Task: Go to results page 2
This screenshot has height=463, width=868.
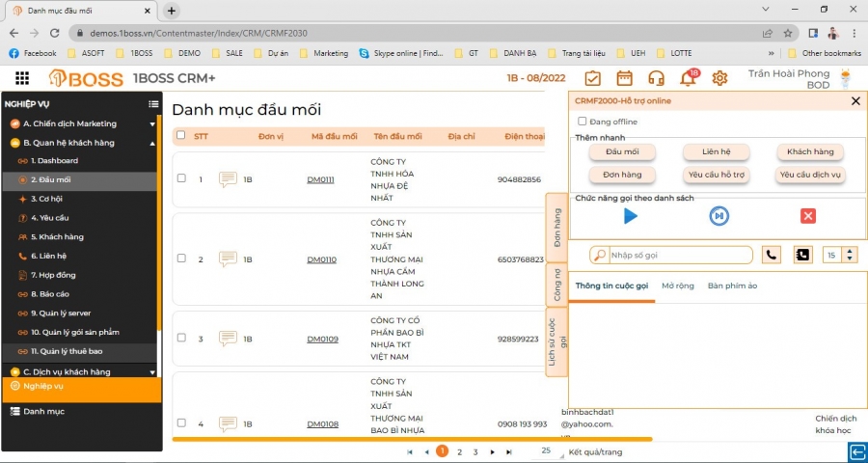Action: point(459,452)
